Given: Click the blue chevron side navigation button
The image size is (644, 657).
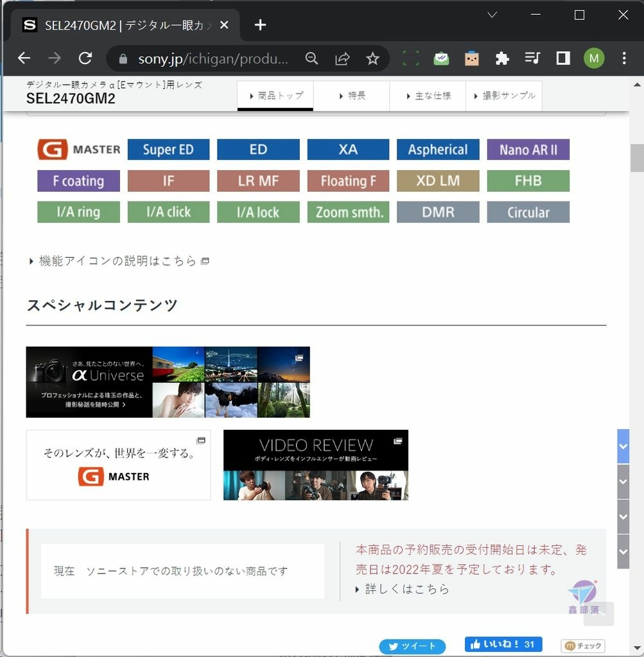Looking at the screenshot, I should point(623,447).
